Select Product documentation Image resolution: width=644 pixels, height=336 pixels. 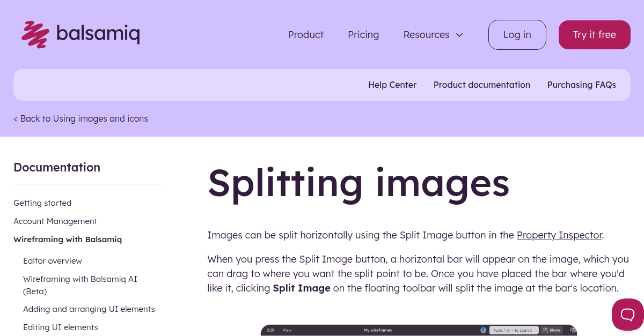click(x=482, y=85)
